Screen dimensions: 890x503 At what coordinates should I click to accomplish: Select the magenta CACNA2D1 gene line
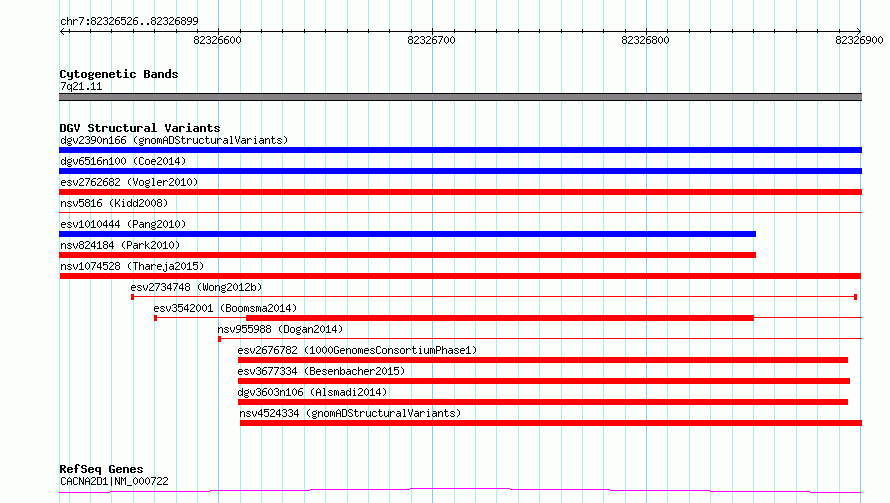pos(460,490)
